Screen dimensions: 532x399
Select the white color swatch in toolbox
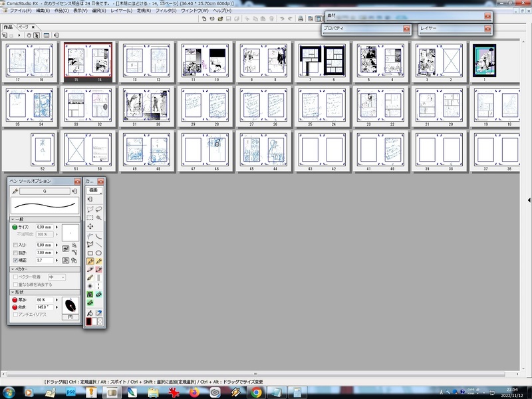(94, 321)
